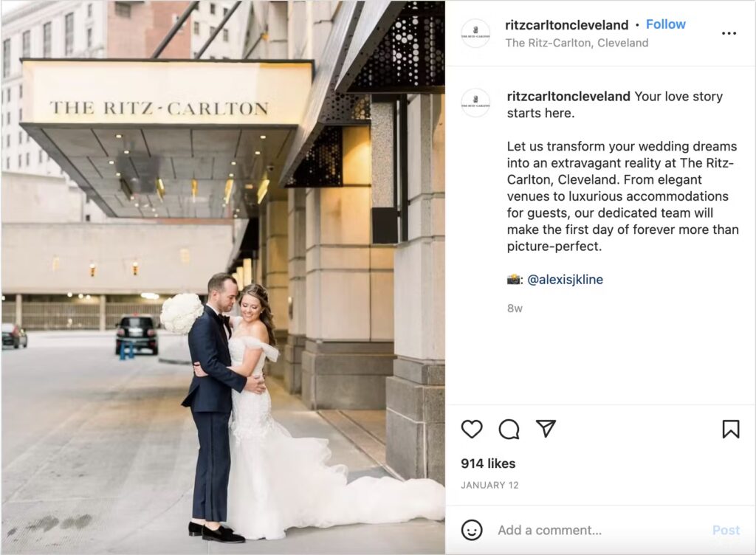Open comments via speech bubble icon
Viewport: 756px width, 555px height.
click(509, 429)
